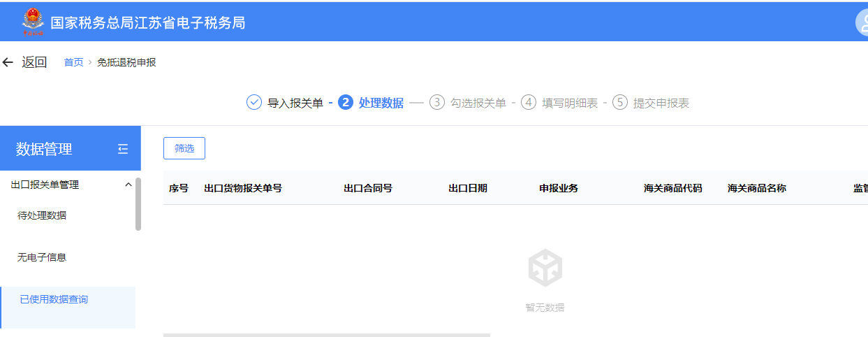Screen dimensions: 868x337
Task: Go to 首页 breadcrumb link
Action: 73,62
